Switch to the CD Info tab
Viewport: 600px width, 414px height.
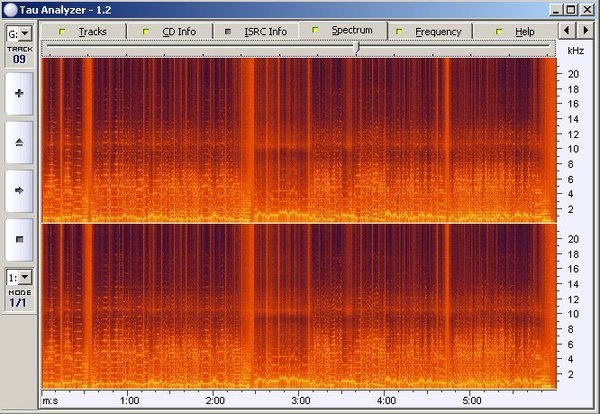(170, 31)
